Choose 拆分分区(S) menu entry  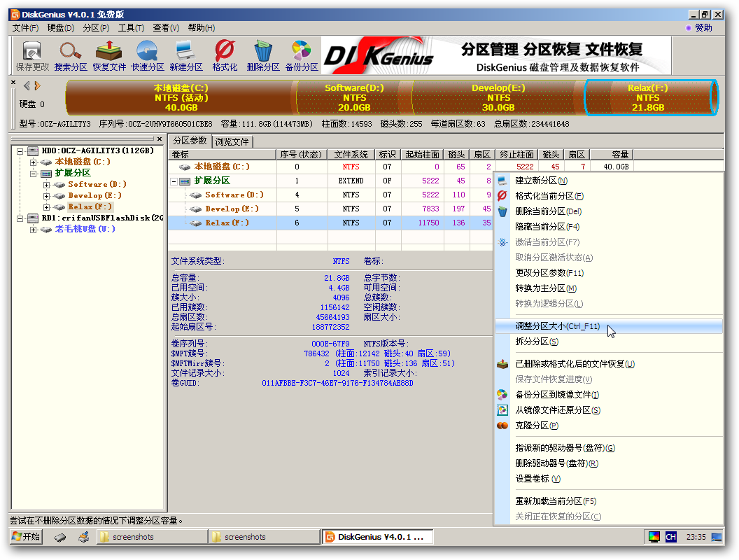[x=608, y=342]
